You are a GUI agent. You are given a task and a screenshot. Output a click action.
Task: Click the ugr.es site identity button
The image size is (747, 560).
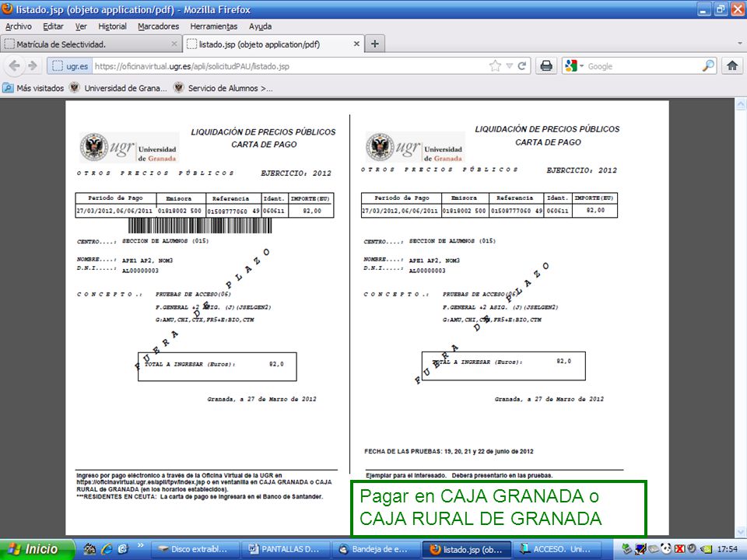click(69, 65)
